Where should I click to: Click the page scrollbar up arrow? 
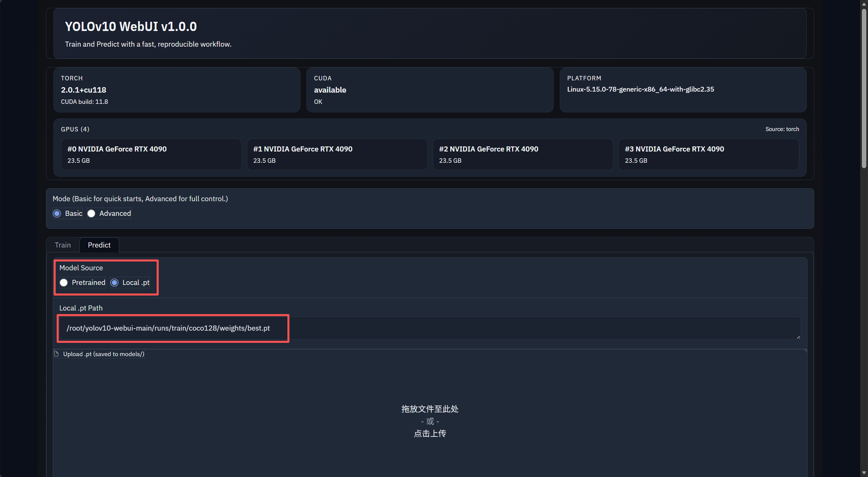[864, 4]
